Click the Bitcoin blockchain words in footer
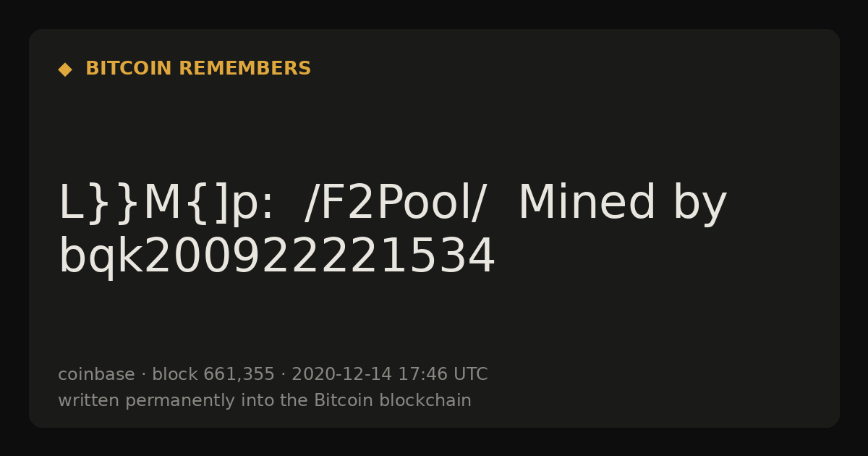Image resolution: width=868 pixels, height=456 pixels. coord(393,401)
